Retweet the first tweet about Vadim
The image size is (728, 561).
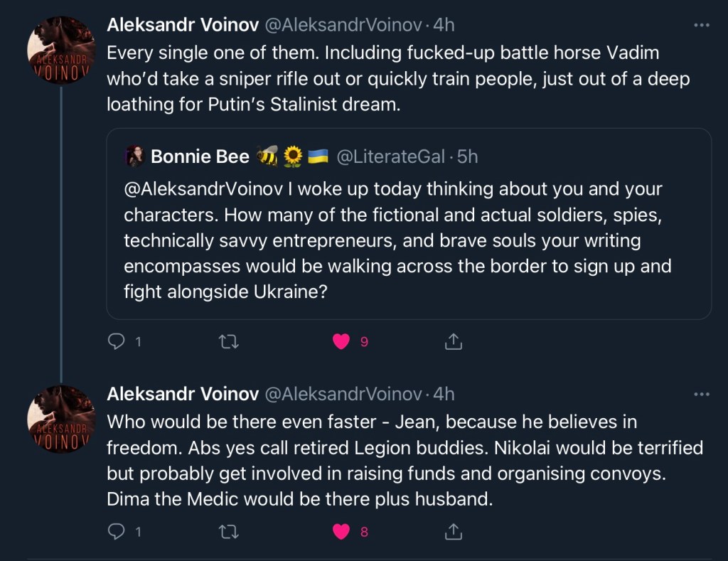229,342
